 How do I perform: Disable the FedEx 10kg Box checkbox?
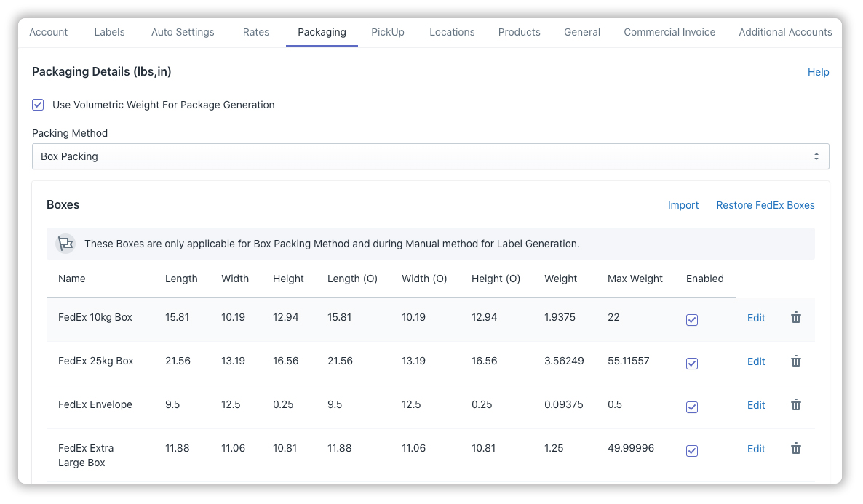[692, 320]
